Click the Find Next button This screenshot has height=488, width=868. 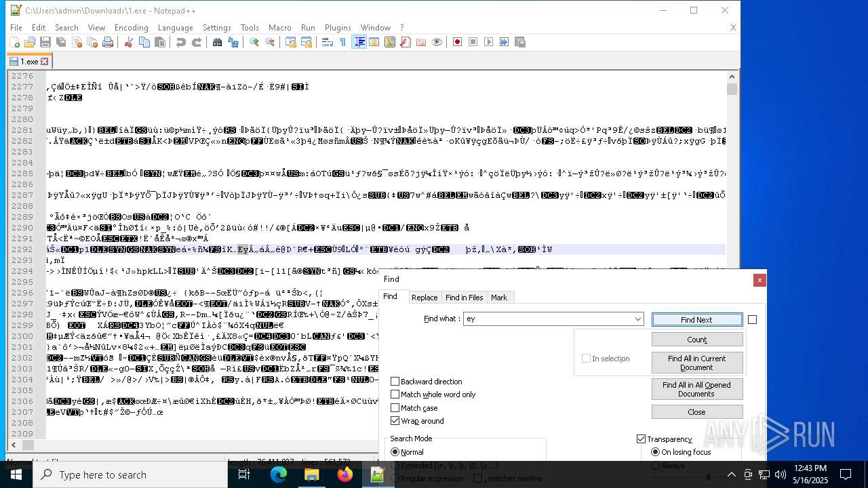pyautogui.click(x=696, y=320)
